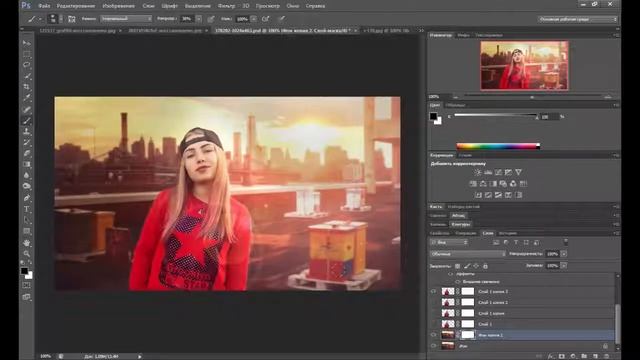The width and height of the screenshot is (640, 360).
Task: Add a Photo Filter adjustment layer
Action: [503, 184]
